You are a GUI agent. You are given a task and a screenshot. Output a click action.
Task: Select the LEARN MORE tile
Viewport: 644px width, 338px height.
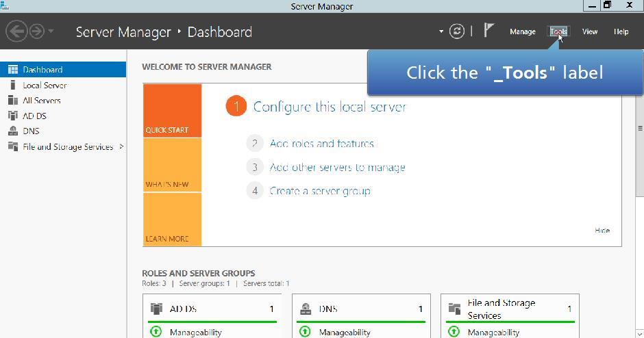tap(172, 220)
